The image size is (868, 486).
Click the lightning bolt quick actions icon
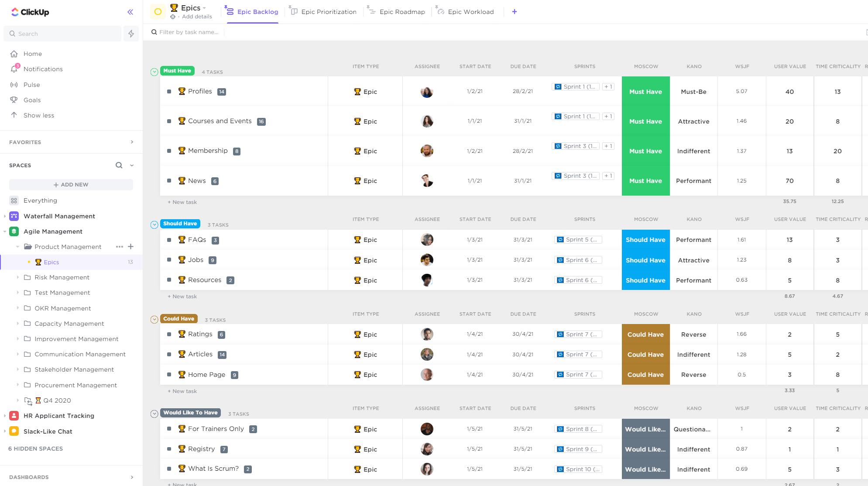coord(131,34)
